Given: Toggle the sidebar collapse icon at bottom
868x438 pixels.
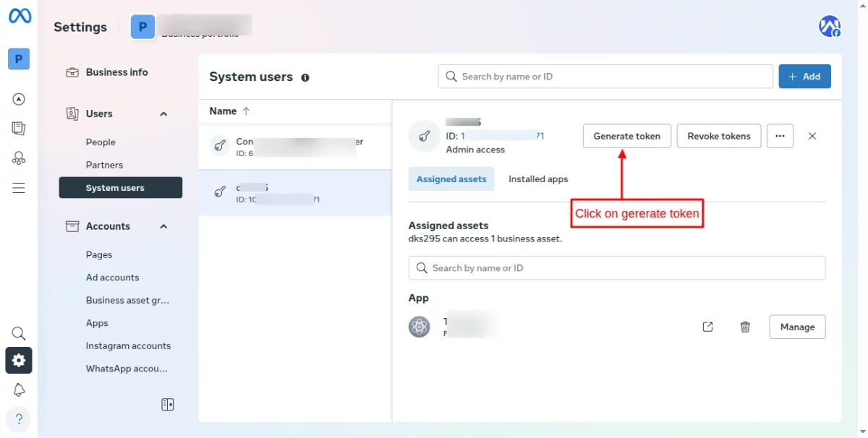Looking at the screenshot, I should point(167,405).
